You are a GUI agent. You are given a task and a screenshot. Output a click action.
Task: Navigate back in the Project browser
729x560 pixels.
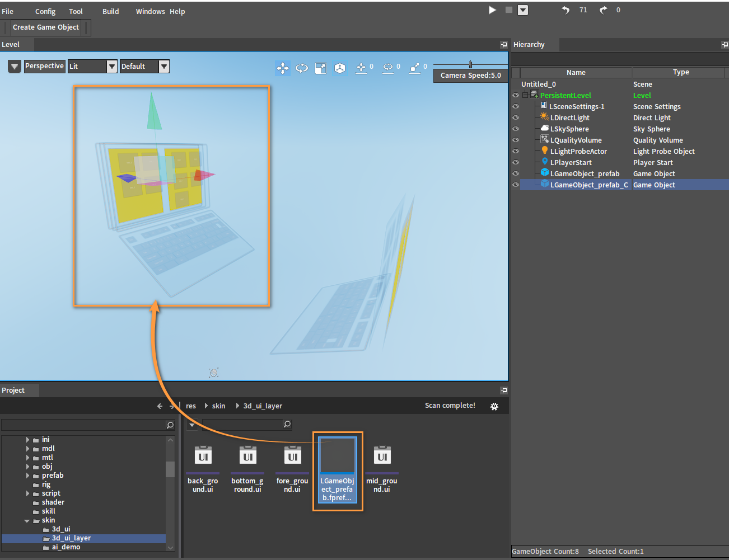(160, 406)
